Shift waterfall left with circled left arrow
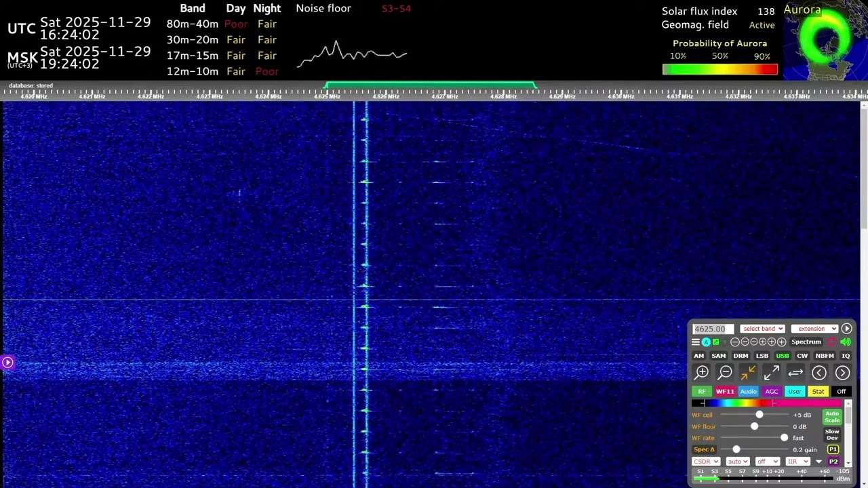 point(819,373)
